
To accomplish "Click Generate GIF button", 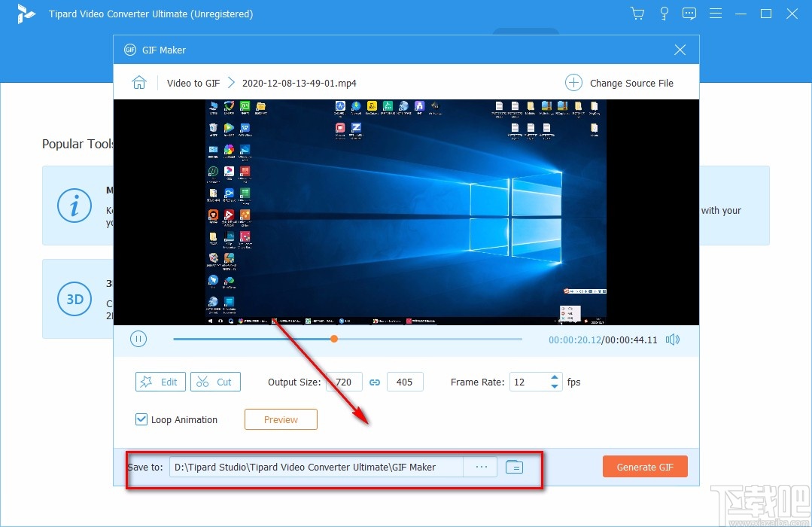I will tap(645, 467).
